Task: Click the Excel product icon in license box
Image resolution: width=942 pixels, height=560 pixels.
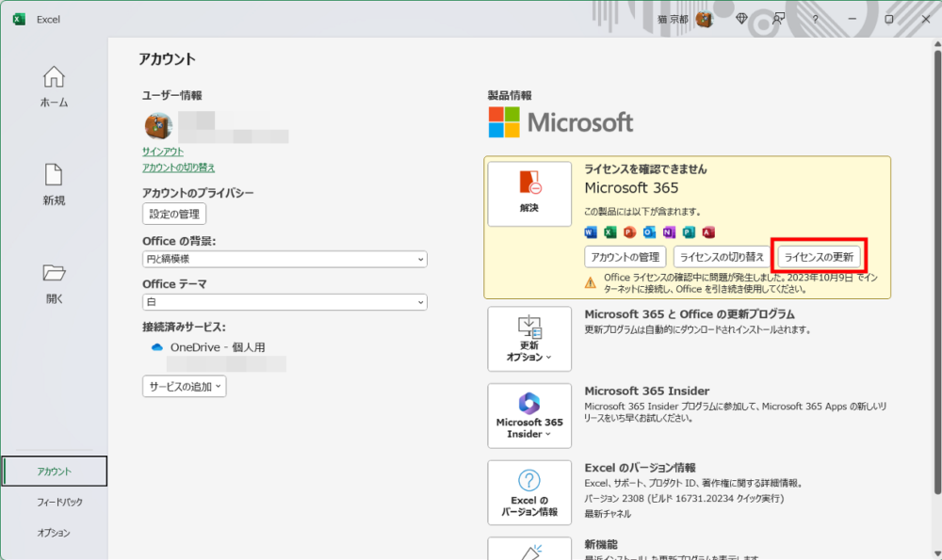Action: tap(610, 232)
